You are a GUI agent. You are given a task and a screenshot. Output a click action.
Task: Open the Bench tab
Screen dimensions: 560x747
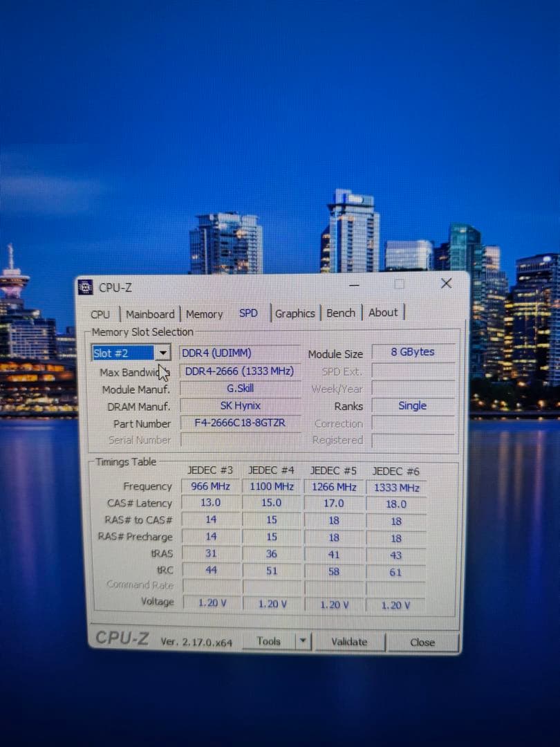pos(340,313)
